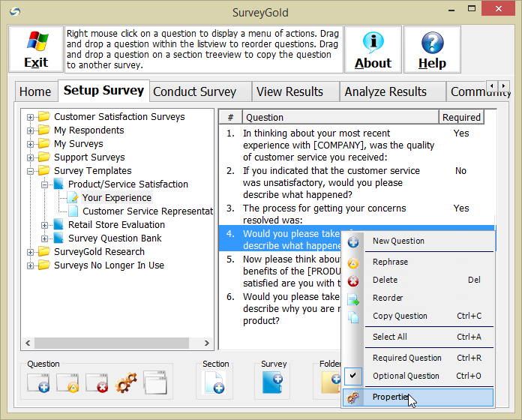Expand the SurveyGold Research folder
522x420 pixels.
(x=30, y=252)
